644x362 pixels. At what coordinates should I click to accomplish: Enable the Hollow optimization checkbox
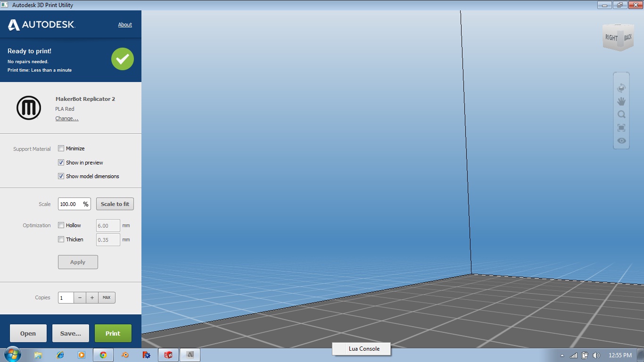coord(61,225)
